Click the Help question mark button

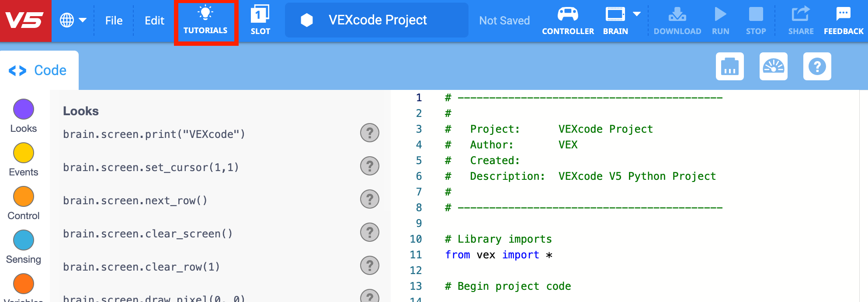(x=817, y=66)
